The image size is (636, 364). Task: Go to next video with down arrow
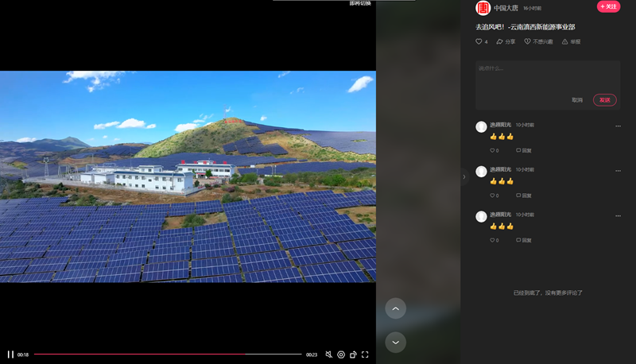[395, 342]
